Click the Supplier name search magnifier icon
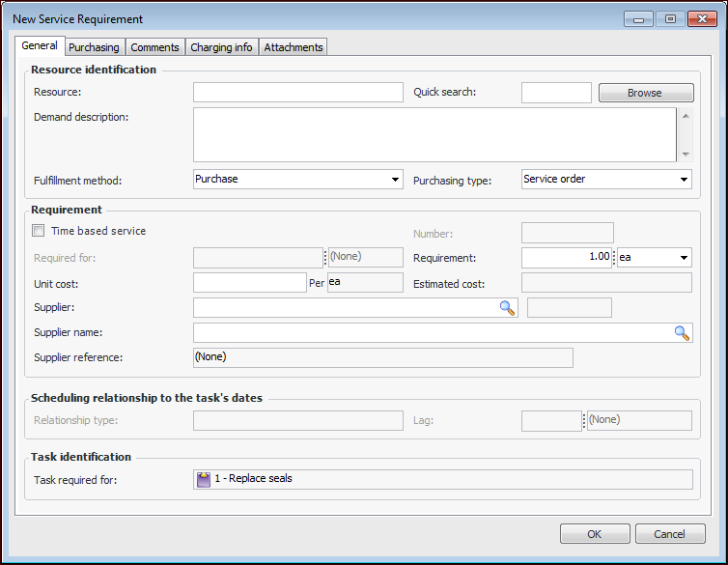The image size is (728, 565). pos(682,333)
